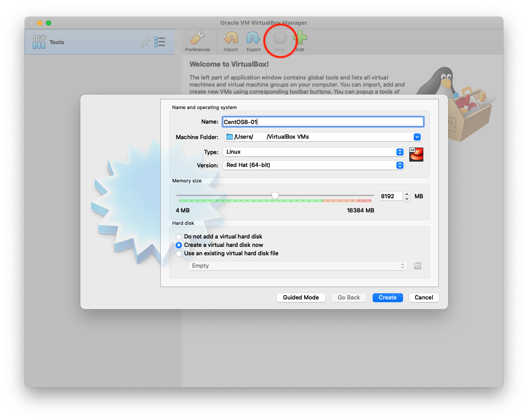Click the Tools entry in left sidebar
The image size is (528, 420).
(100, 42)
